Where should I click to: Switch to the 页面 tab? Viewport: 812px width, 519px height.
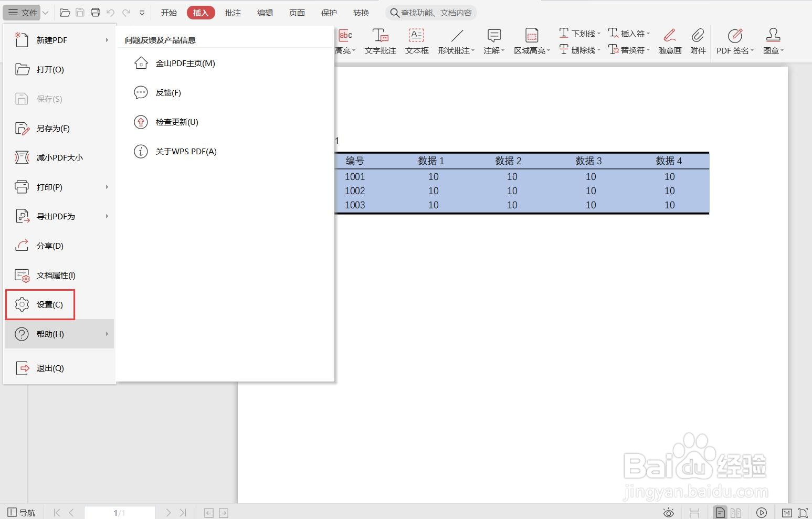point(297,13)
